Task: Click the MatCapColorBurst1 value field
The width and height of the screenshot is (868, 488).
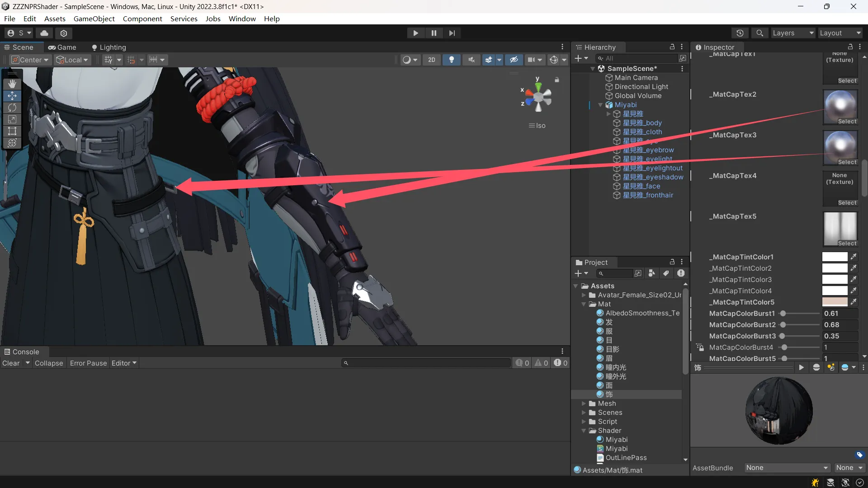Action: 839,314
